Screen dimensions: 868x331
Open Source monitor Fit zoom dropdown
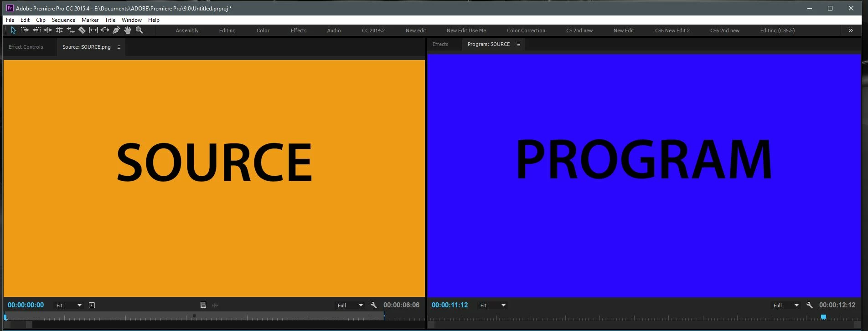[69, 306]
